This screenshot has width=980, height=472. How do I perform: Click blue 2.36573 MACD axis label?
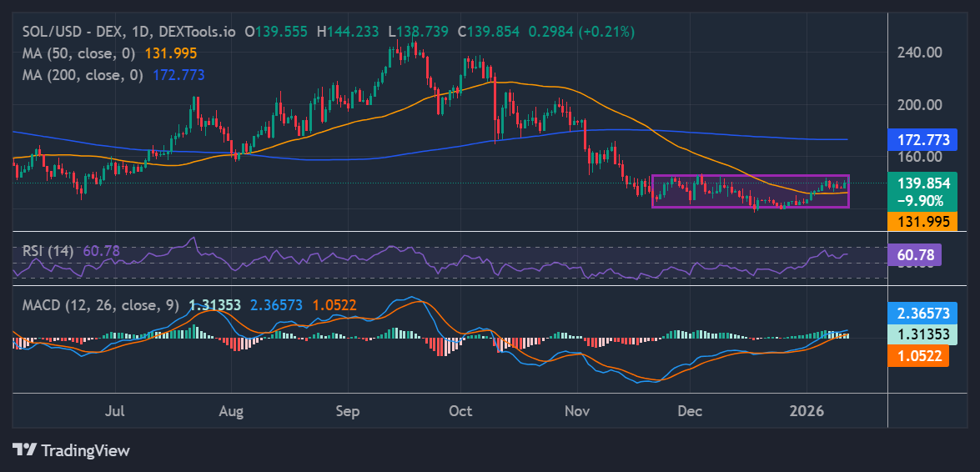[x=921, y=314]
